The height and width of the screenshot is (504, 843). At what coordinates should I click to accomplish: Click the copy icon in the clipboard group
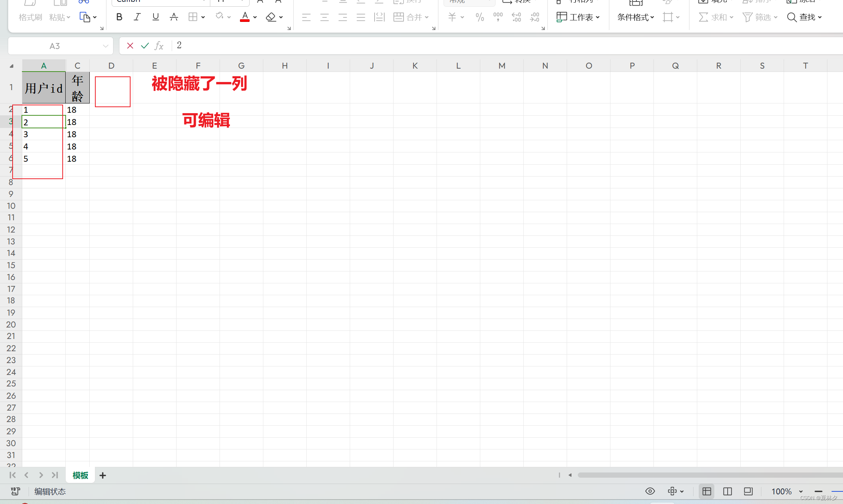tap(85, 17)
